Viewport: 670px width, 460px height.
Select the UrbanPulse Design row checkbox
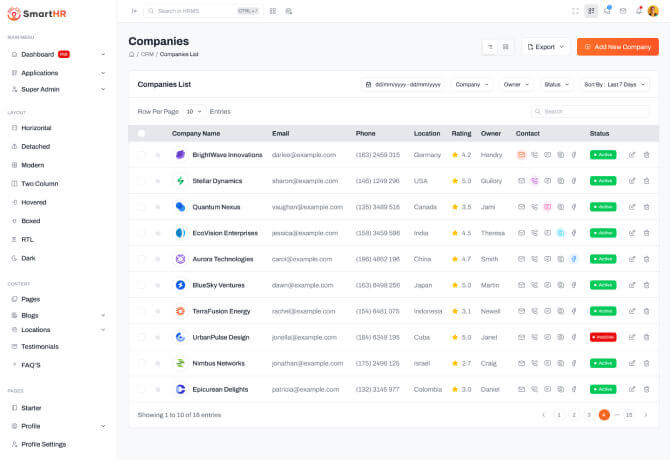tap(141, 337)
